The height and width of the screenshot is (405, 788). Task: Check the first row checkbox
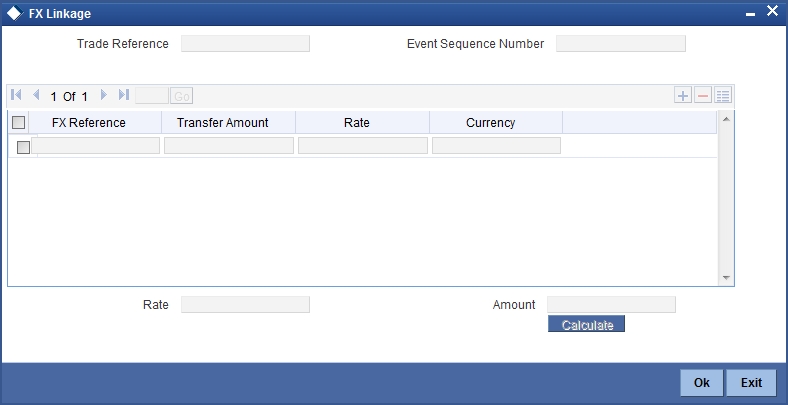click(24, 147)
